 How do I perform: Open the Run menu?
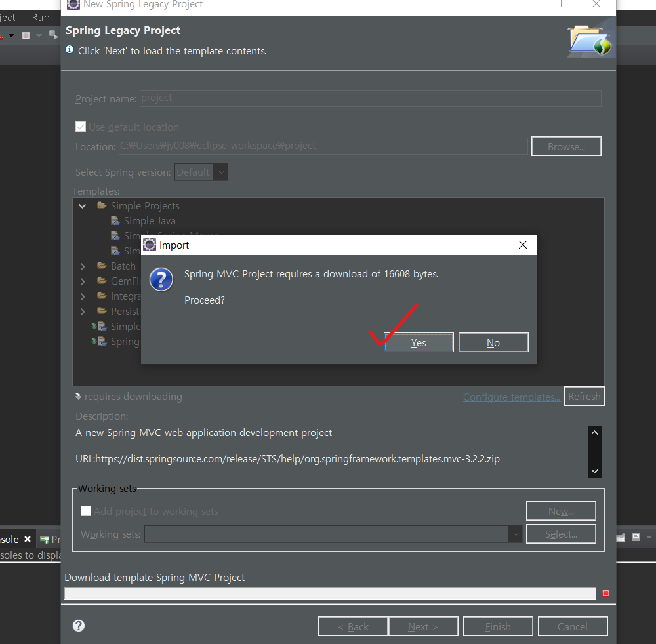(x=41, y=18)
